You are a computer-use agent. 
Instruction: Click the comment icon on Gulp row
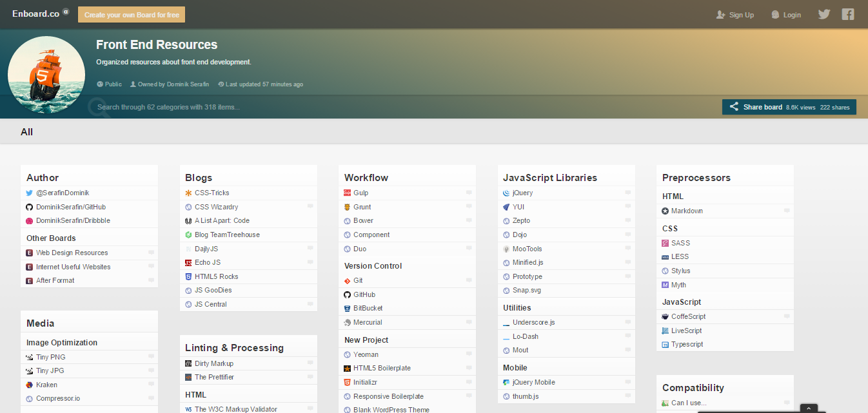click(469, 193)
